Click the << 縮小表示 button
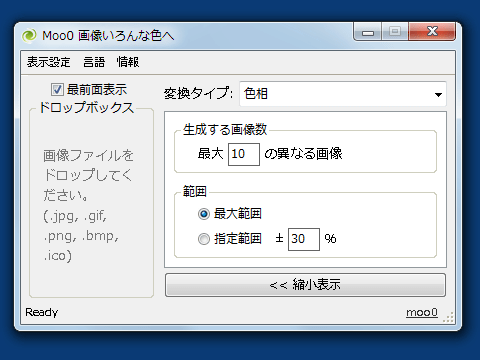Screen dimensions: 480x360 point(305,285)
